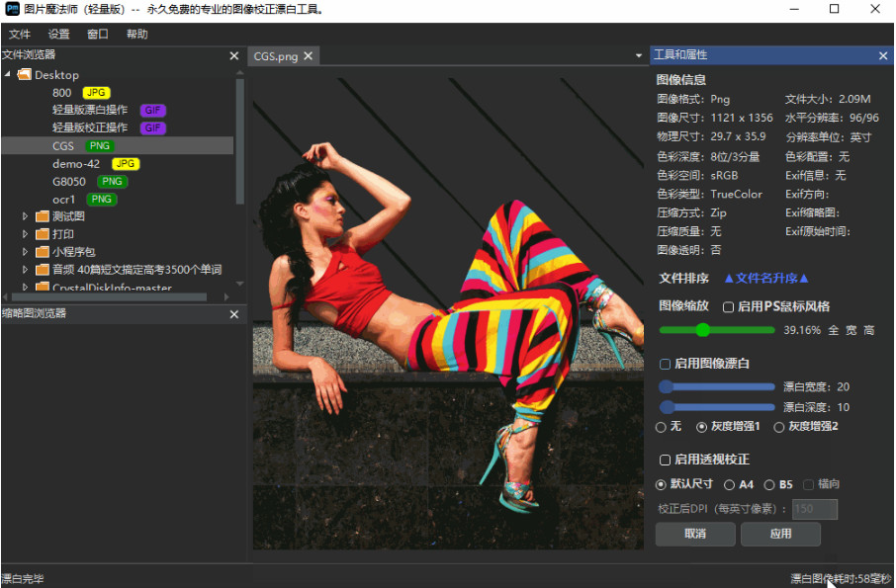
Task: Click the JPG badge next to 800
Action: (x=97, y=93)
